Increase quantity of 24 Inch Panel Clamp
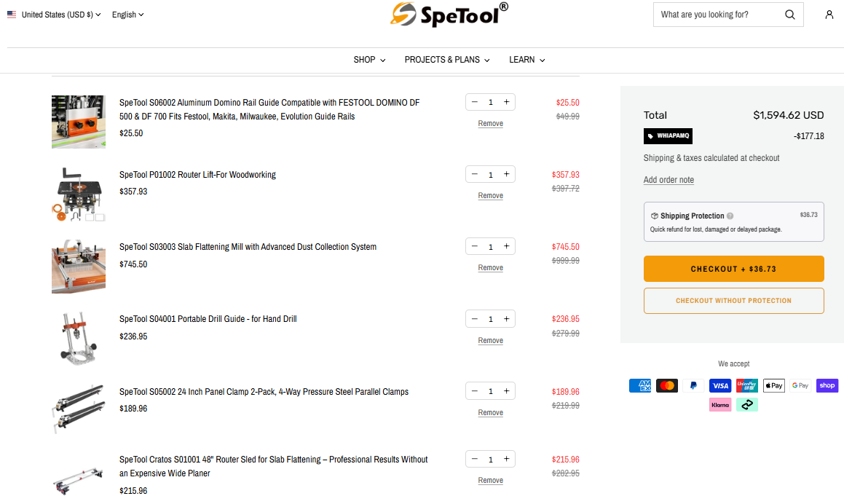The width and height of the screenshot is (844, 504). click(x=507, y=391)
